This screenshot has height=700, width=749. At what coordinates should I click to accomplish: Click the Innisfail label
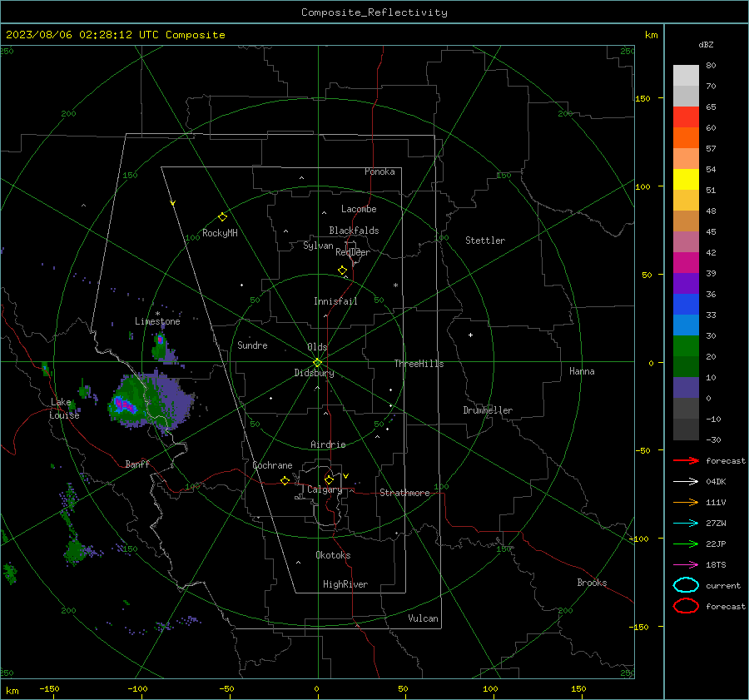click(335, 301)
